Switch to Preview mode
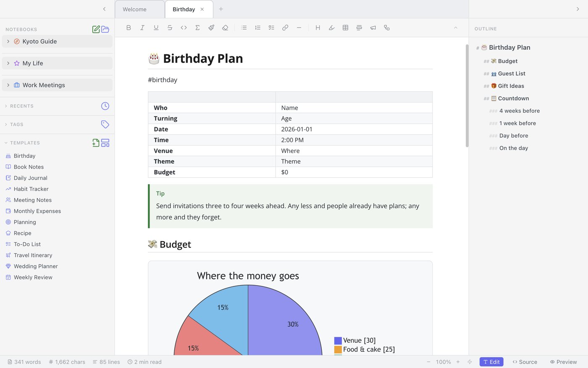This screenshot has height=368, width=588. click(564, 362)
